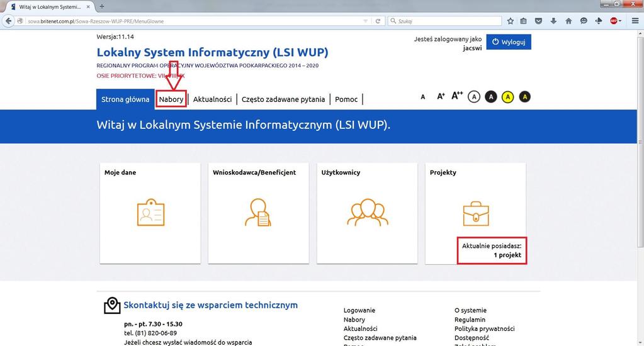Screen dimensions: 644x346
Task: Click the Adblock Plus ABP icon
Action: tap(614, 21)
